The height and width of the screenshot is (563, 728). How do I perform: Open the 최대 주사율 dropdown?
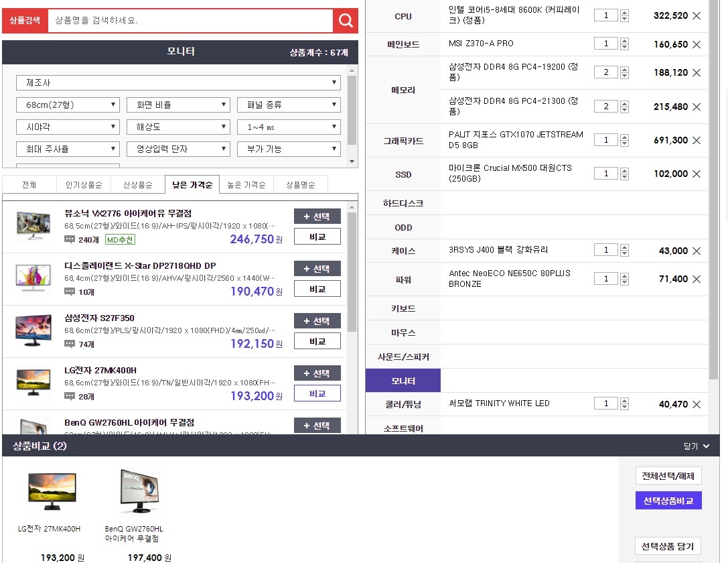tap(68, 149)
